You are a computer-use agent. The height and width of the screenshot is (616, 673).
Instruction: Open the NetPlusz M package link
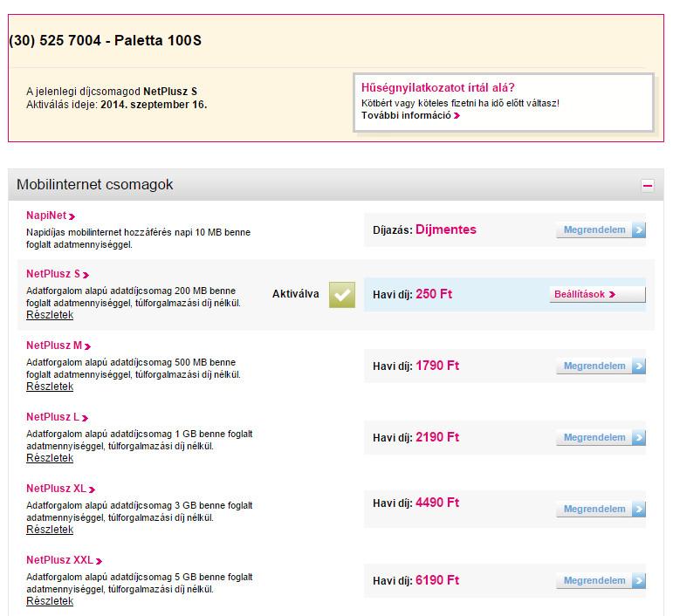(x=58, y=346)
